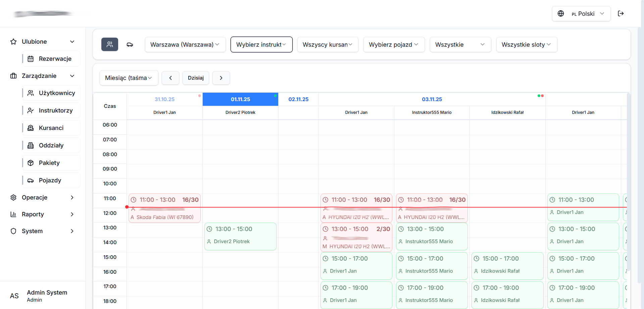Viewport: 644px width, 309px height.
Task: Click the Oddziały building icon
Action: (x=31, y=145)
